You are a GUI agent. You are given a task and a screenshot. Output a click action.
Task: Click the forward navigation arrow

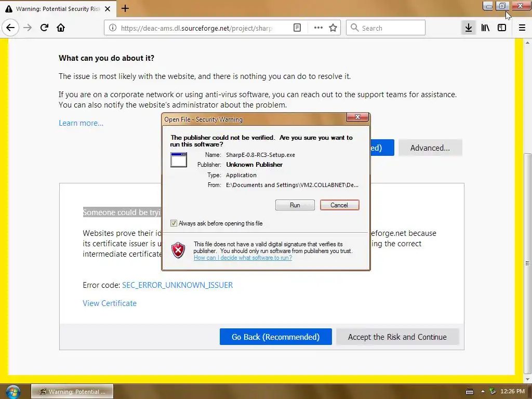[28, 28]
